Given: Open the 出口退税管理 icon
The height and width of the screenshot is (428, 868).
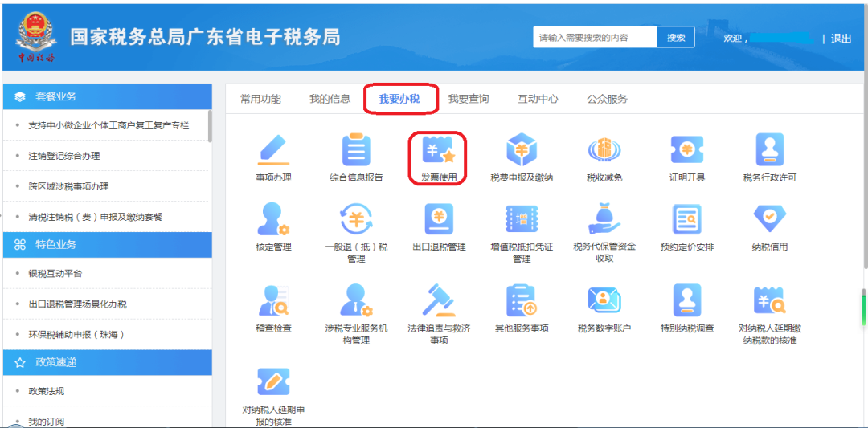Looking at the screenshot, I should 439,219.
